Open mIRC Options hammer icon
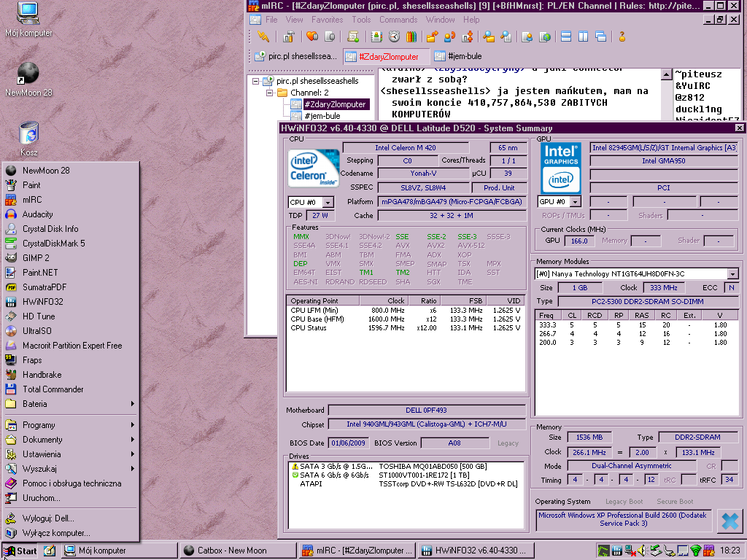 tap(289, 36)
